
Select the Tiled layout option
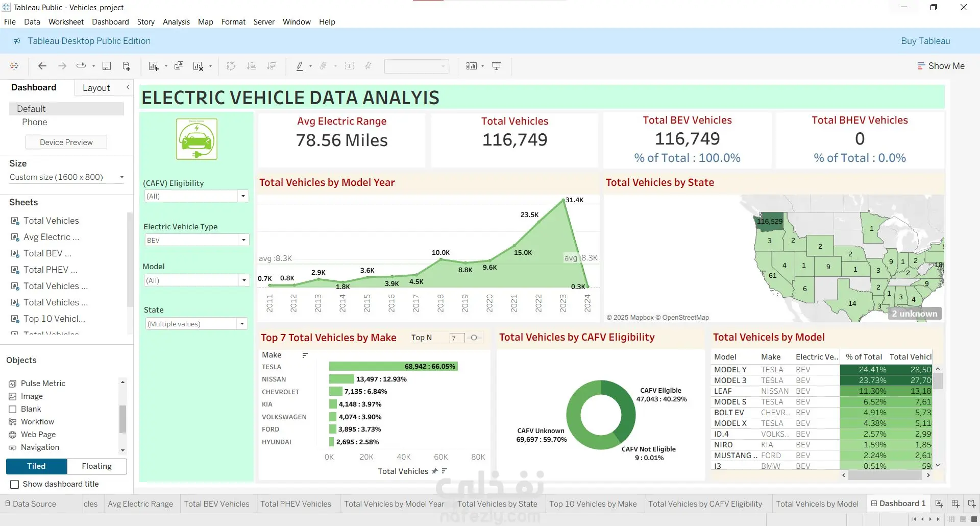click(36, 466)
